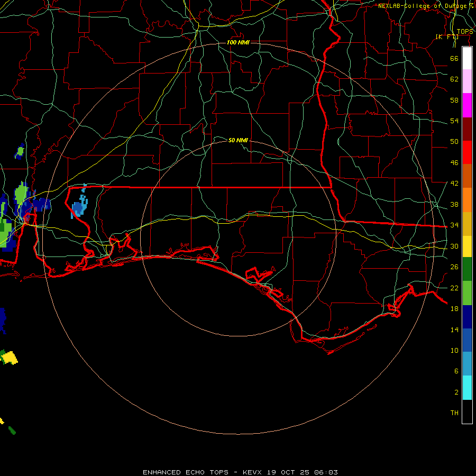Click the "TOPS" legend title
Screen dimensions: 476x476
[465, 32]
